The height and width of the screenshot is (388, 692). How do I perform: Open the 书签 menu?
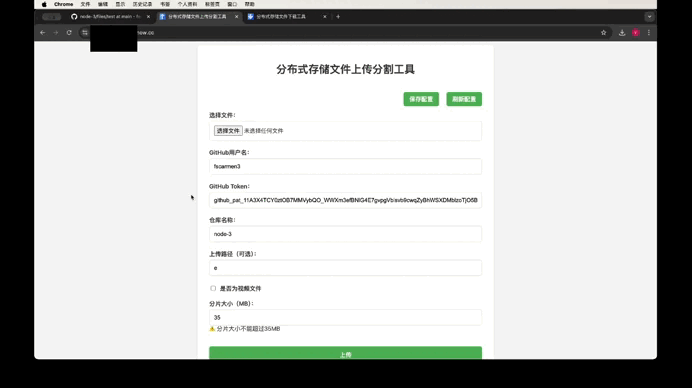[165, 4]
